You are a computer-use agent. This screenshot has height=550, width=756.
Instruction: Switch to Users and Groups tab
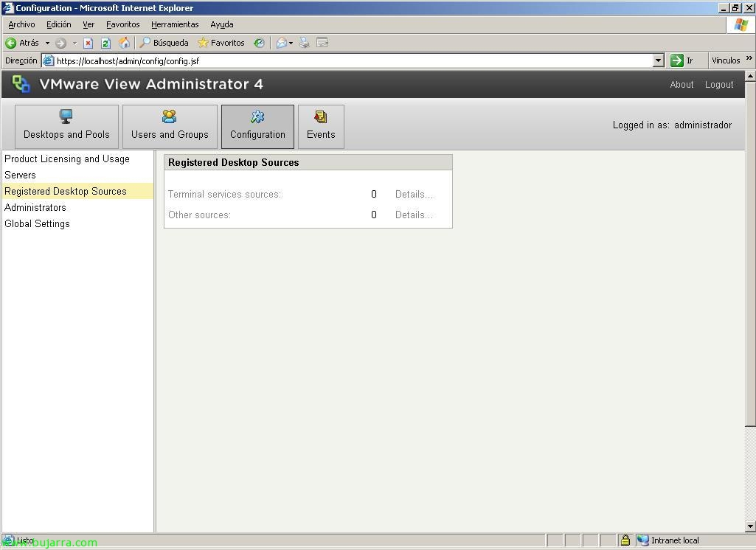point(170,127)
